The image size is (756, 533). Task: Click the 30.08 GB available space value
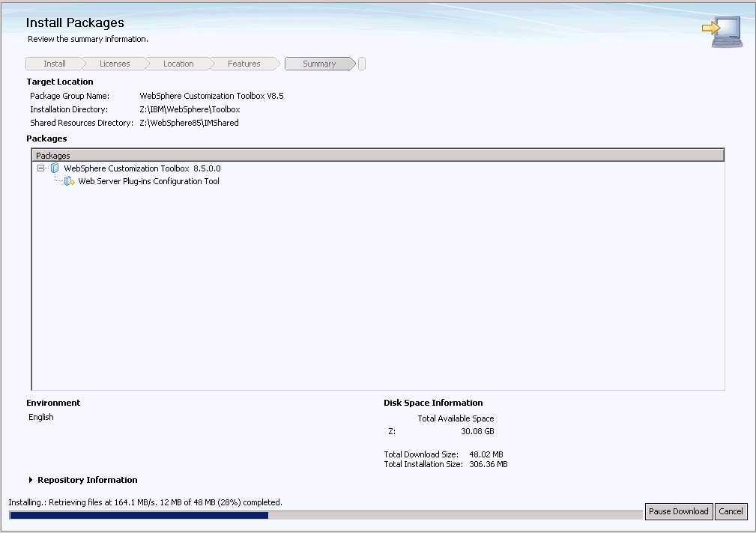(x=477, y=431)
